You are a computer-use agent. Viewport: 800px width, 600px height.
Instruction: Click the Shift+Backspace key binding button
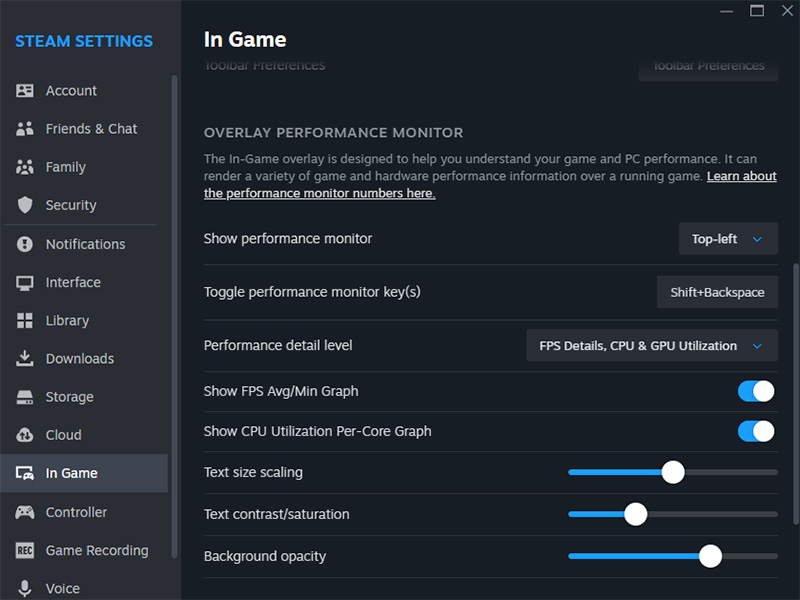(717, 292)
